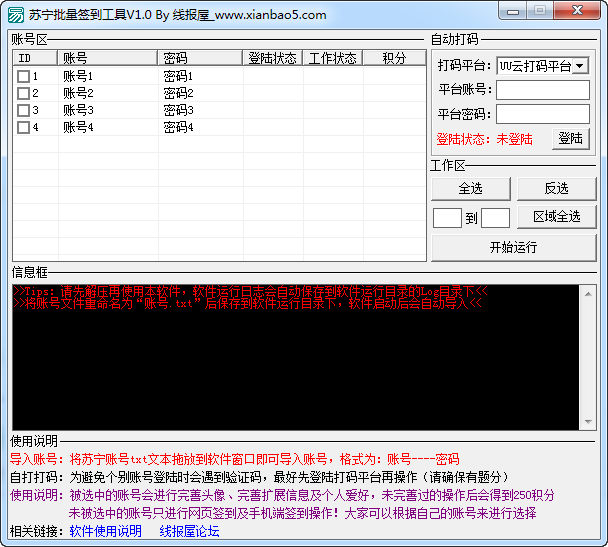The width and height of the screenshot is (608, 547).
Task: Click the 登陆状态: 未登陆 status text
Action: click(484, 139)
